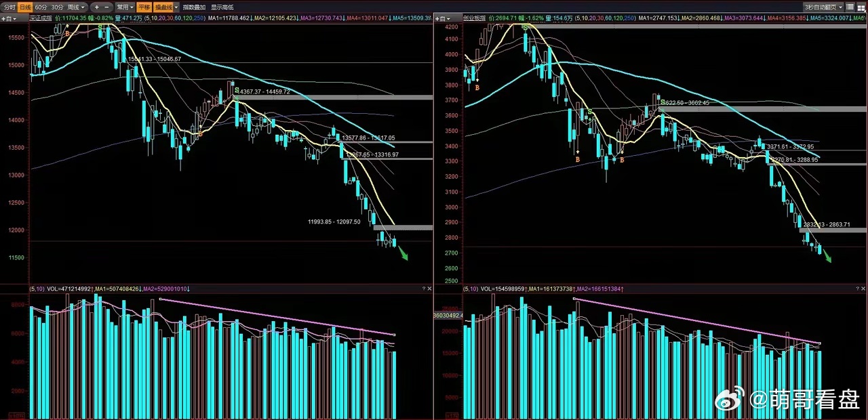
Task: Select the 分时 intraday tab
Action: point(9,7)
